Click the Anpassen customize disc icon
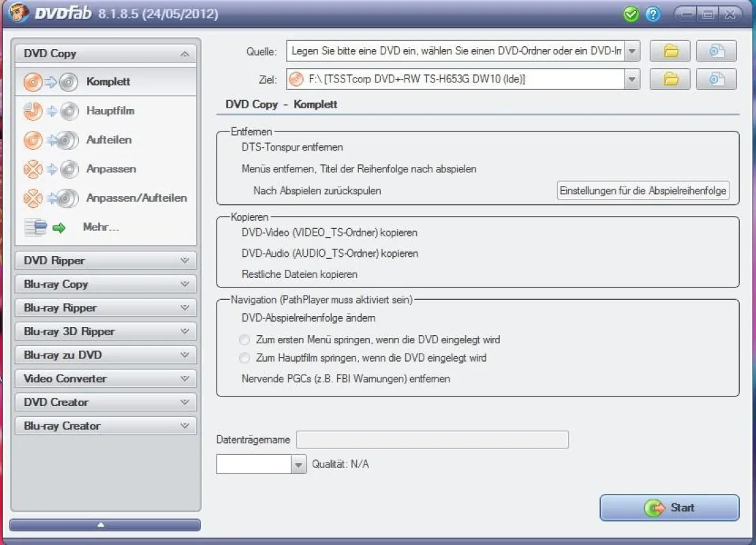 click(x=50, y=169)
